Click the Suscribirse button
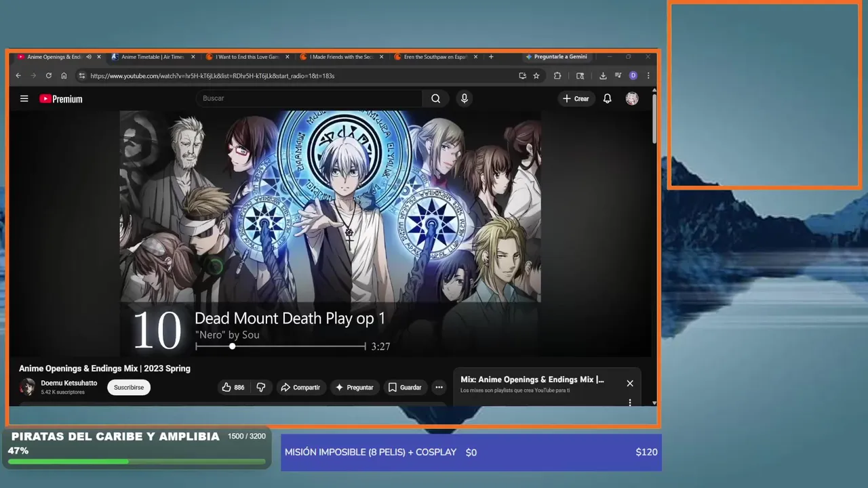 tap(129, 388)
